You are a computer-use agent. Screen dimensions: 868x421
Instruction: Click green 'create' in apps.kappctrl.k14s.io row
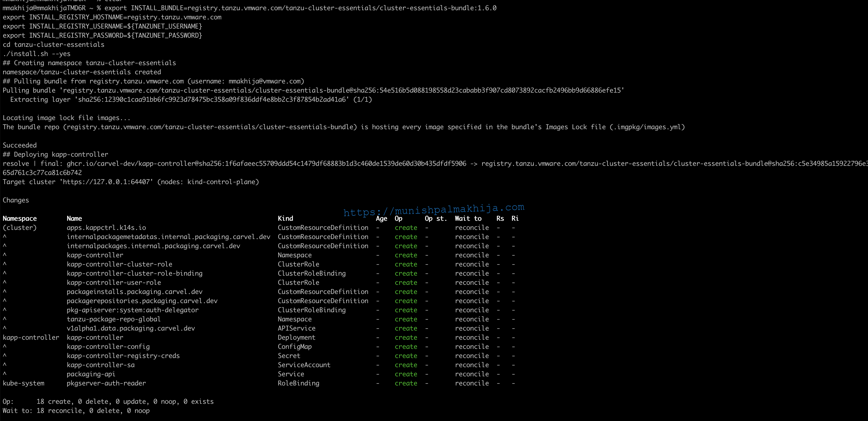tap(406, 228)
